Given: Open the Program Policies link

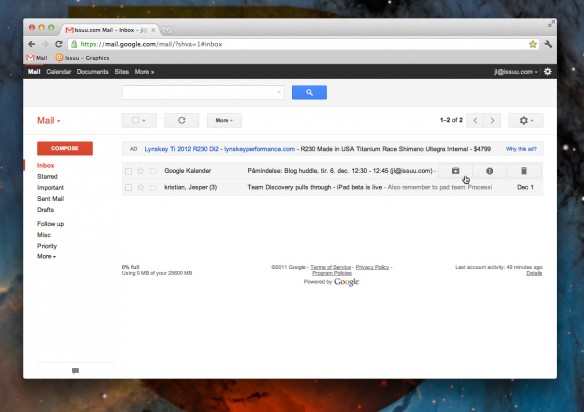Looking at the screenshot, I should click(331, 273).
